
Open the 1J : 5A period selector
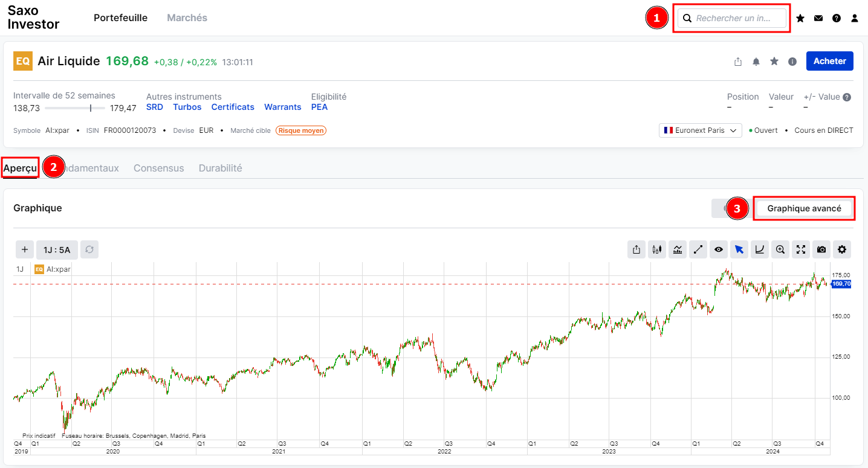tap(57, 249)
